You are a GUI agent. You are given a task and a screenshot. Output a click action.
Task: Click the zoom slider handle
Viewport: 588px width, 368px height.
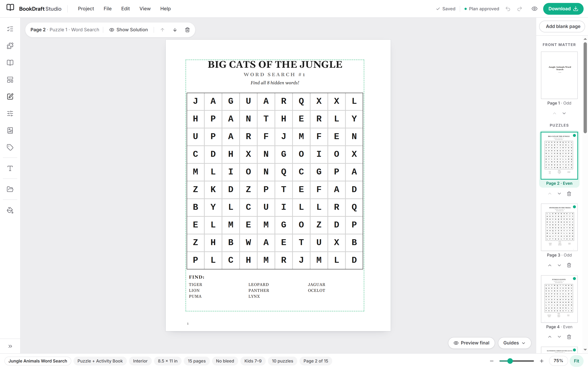pyautogui.click(x=510, y=361)
